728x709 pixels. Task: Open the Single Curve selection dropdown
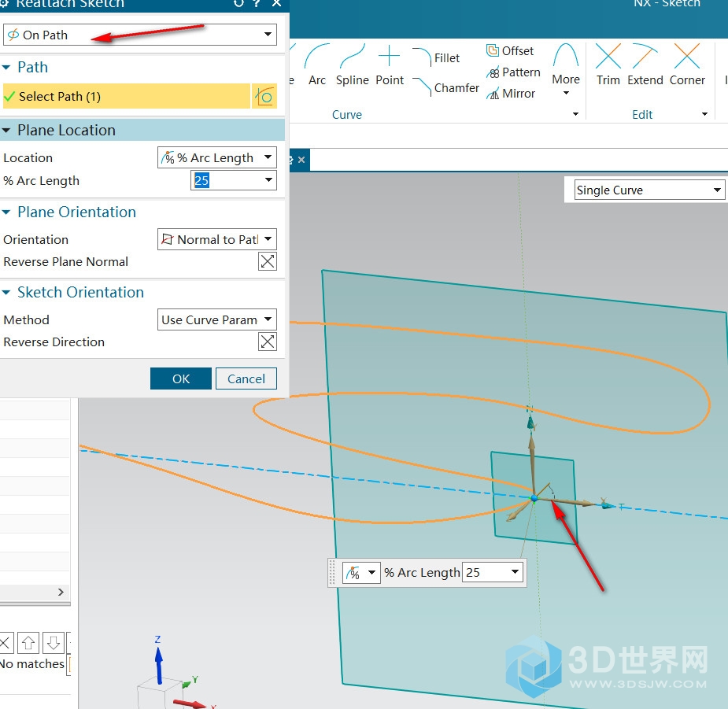(649, 190)
